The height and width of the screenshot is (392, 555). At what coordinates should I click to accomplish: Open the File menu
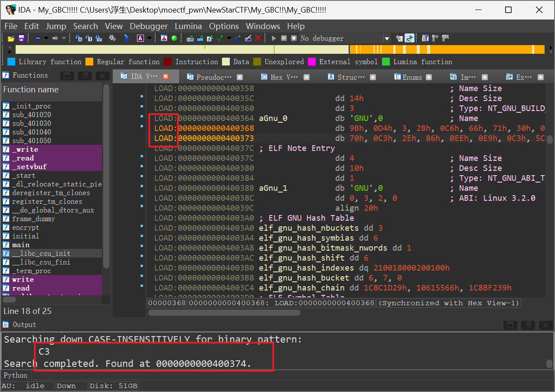pyautogui.click(x=11, y=26)
